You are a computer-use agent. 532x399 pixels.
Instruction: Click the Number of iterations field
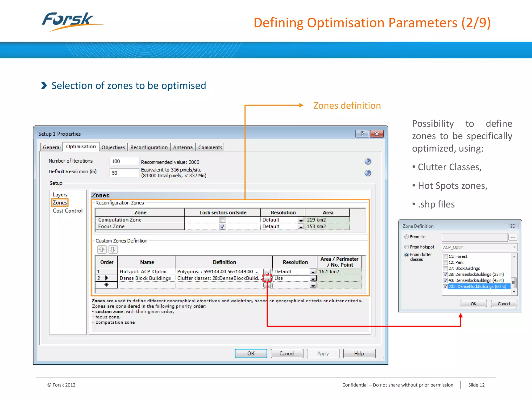(x=124, y=161)
